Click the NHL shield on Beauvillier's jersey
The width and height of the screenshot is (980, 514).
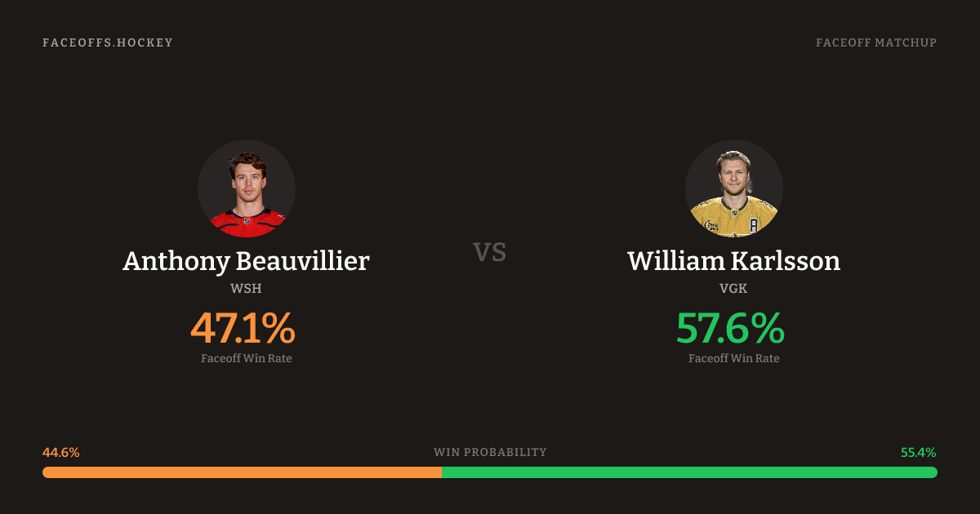(x=247, y=219)
